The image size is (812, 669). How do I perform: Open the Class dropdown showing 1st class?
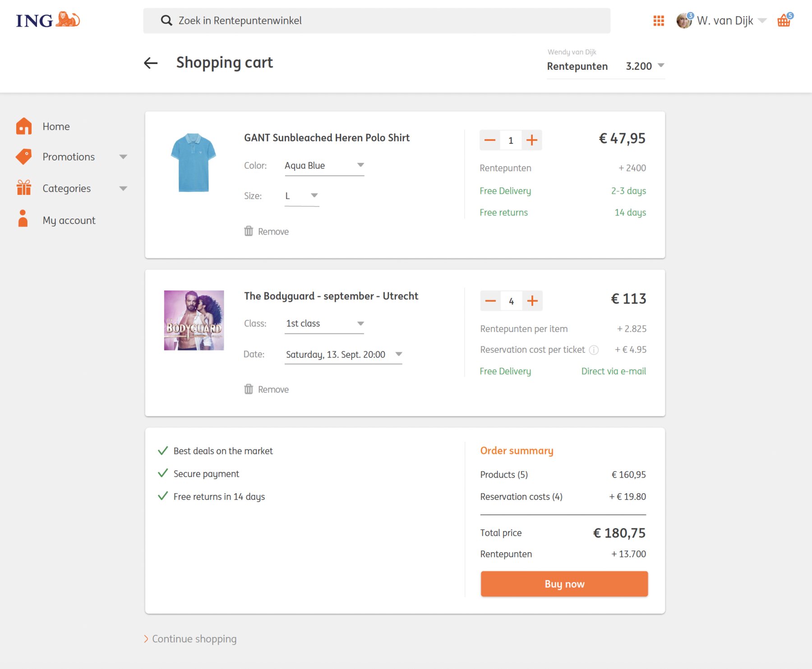pyautogui.click(x=324, y=324)
